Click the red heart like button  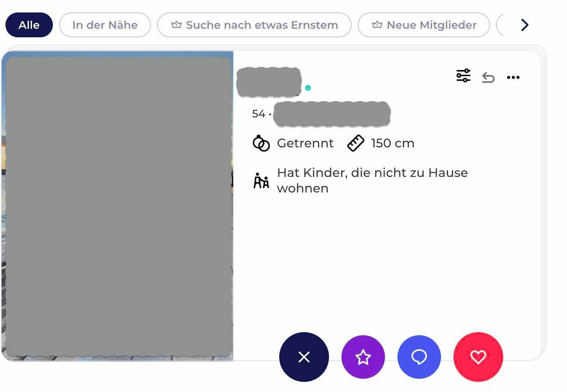(x=478, y=357)
